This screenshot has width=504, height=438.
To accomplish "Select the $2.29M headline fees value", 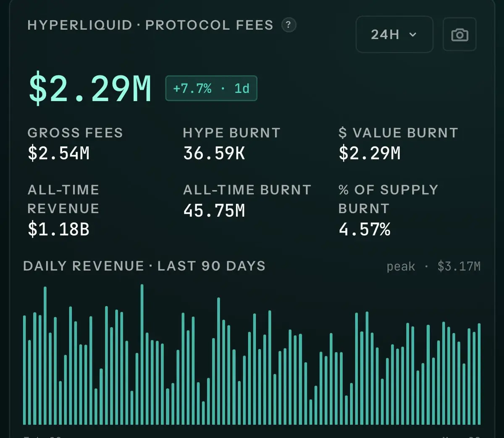I will [x=89, y=89].
